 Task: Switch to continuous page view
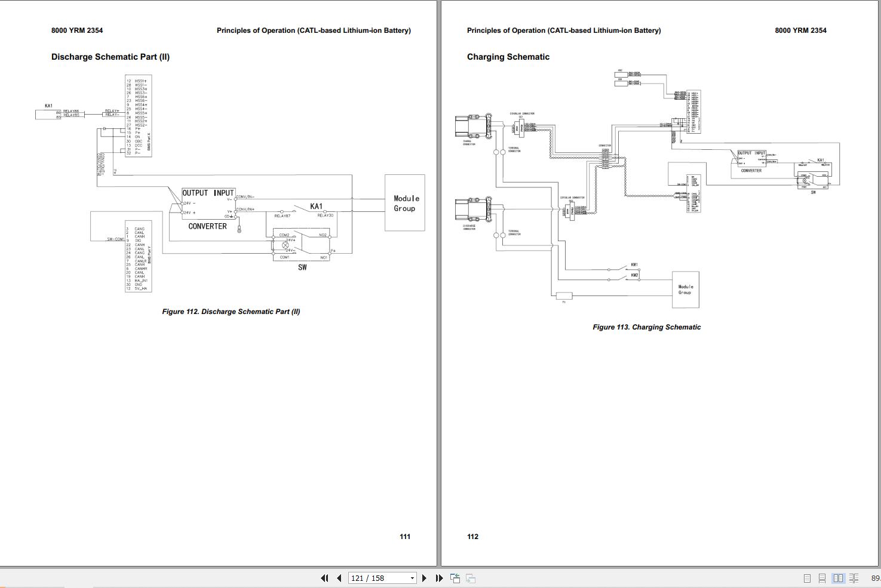pos(822,578)
